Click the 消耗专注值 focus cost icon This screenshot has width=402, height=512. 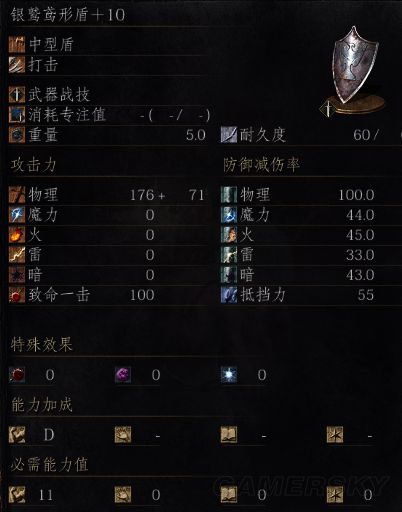point(17,115)
